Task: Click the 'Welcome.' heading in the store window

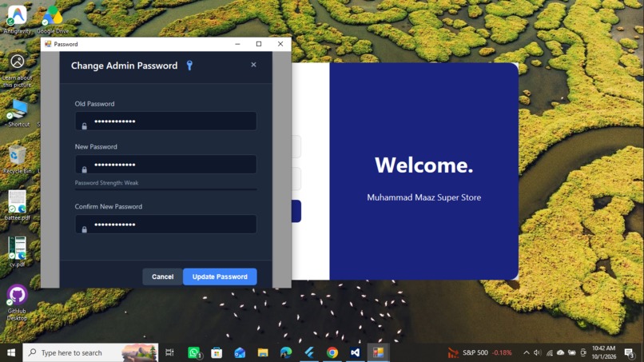Action: point(423,165)
